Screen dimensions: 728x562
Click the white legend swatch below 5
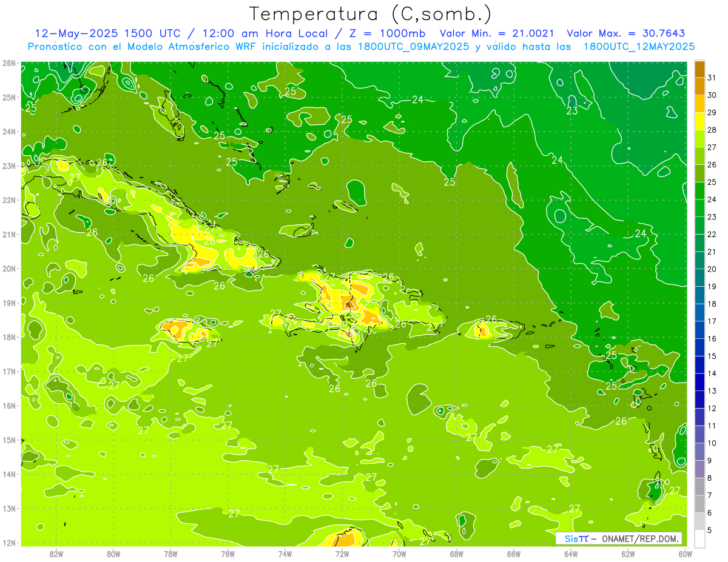click(699, 538)
